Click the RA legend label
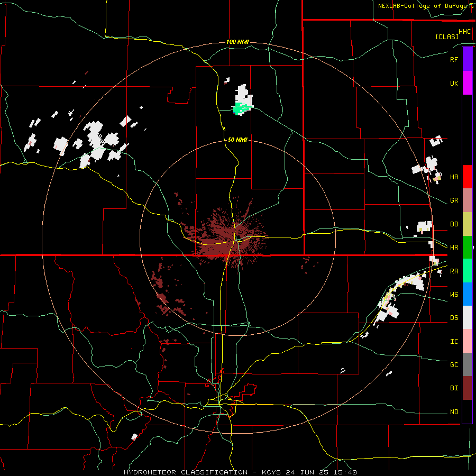The width and height of the screenshot is (476, 476). (x=454, y=271)
